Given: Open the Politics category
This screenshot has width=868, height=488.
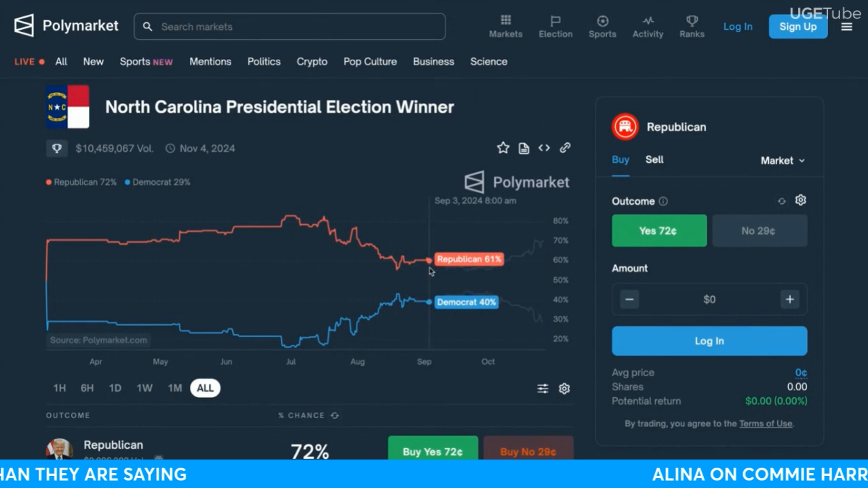Looking at the screenshot, I should pos(264,62).
